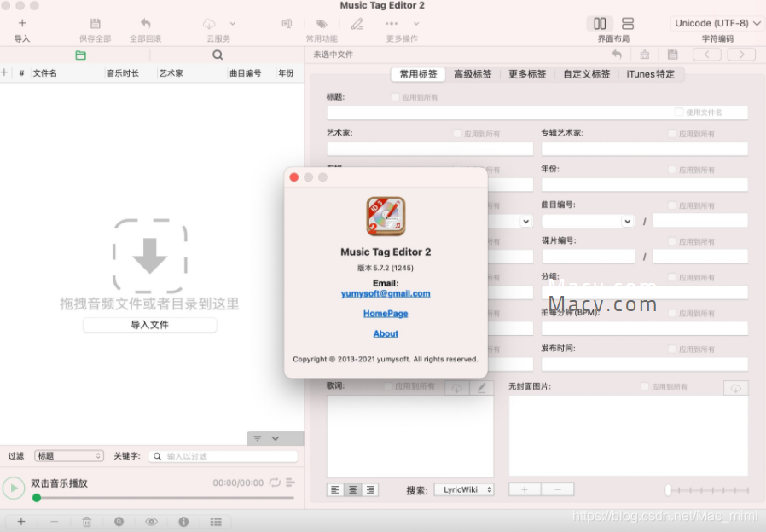Viewport: 766px width, 532px height.
Task: Go to the previous file arrow button
Action: click(707, 55)
